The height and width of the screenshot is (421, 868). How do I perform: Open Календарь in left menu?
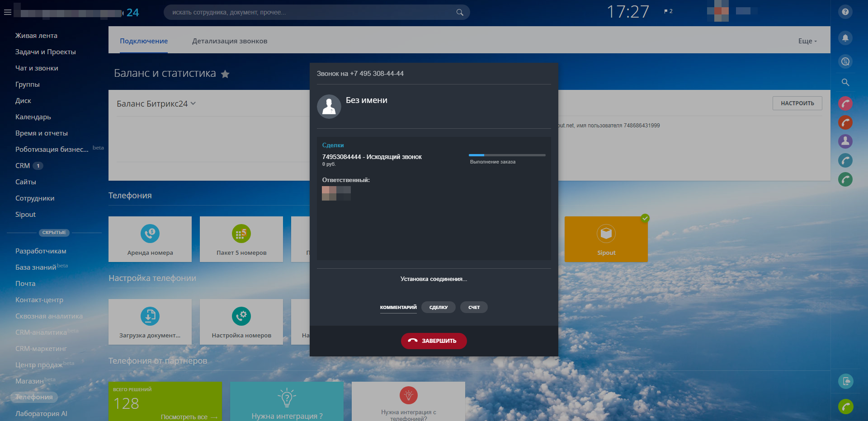[33, 117]
